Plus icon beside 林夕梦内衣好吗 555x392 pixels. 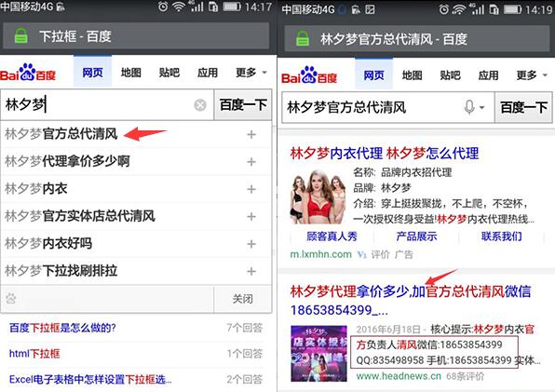pyautogui.click(x=251, y=244)
